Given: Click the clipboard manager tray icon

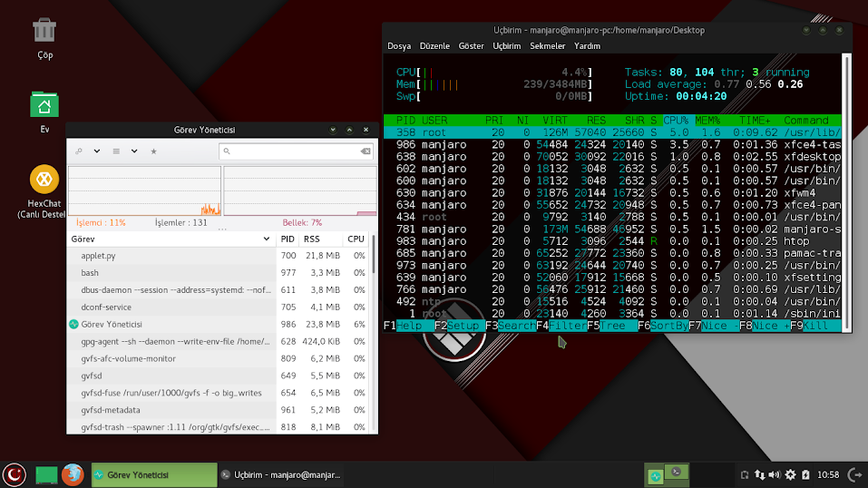Looking at the screenshot, I should click(745, 474).
